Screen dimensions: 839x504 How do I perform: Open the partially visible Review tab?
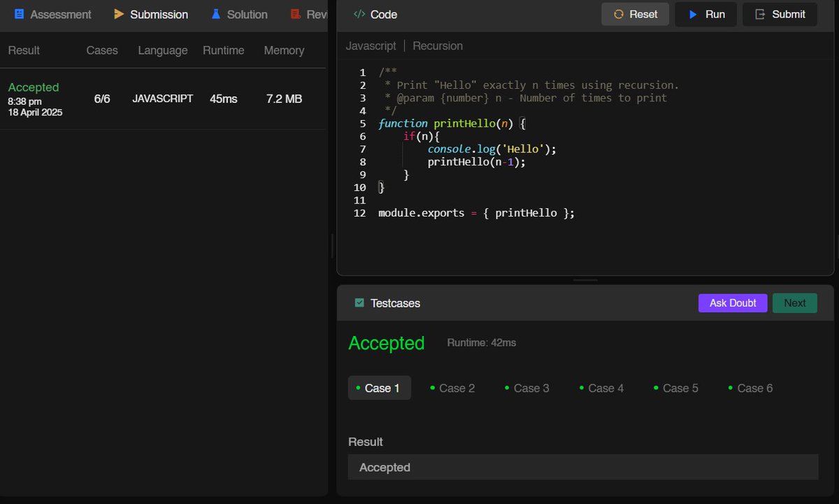click(x=308, y=14)
